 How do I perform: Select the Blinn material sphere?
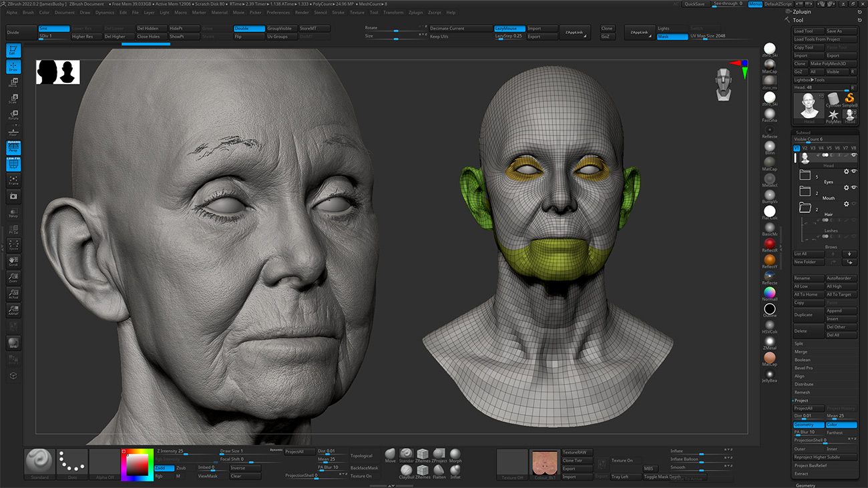pyautogui.click(x=770, y=147)
